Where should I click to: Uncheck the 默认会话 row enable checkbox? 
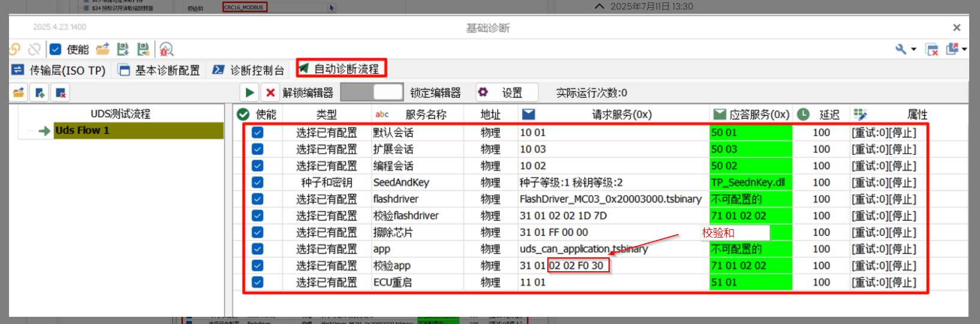point(257,133)
